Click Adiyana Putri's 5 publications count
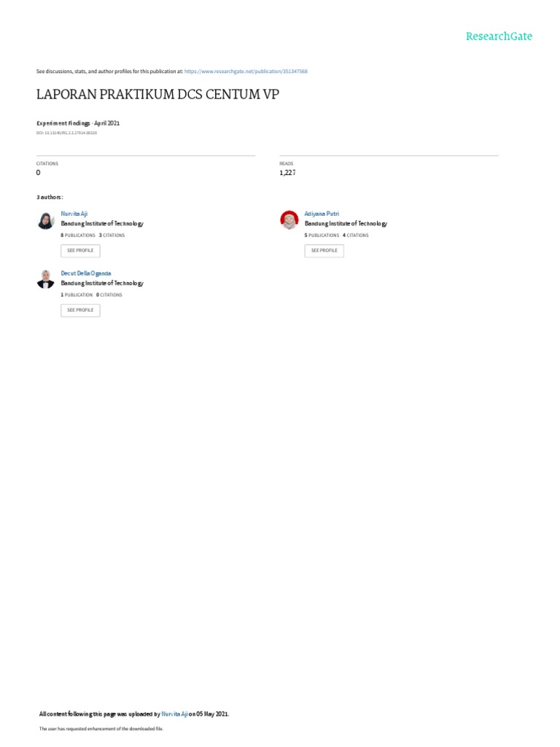The height and width of the screenshot is (747, 560). (322, 236)
